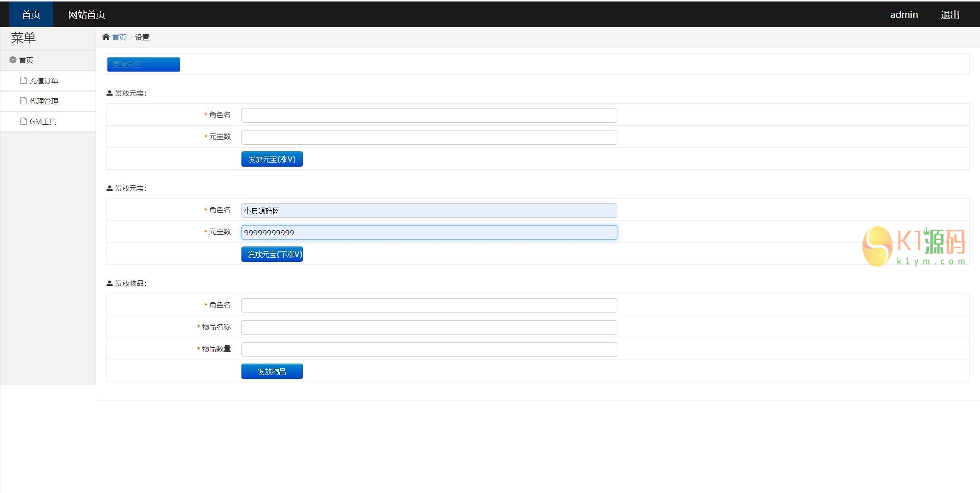
Task: Click the 菜单 sidebar heading
Action: tap(24, 37)
